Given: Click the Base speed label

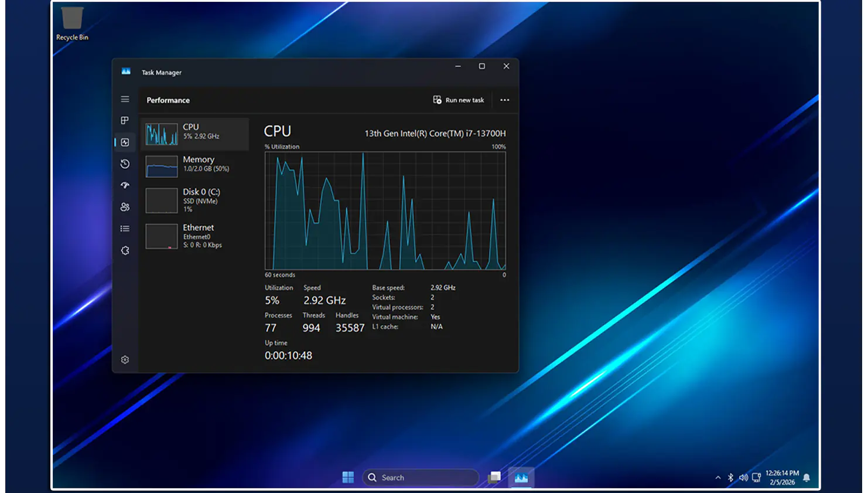Looking at the screenshot, I should pyautogui.click(x=388, y=288).
